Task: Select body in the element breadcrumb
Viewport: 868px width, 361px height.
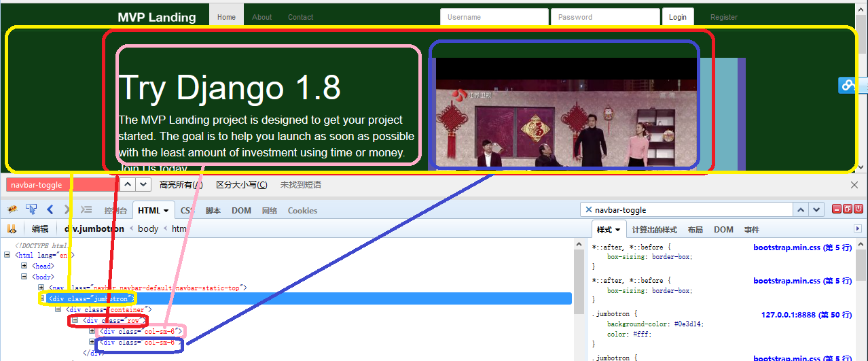Action: [x=148, y=229]
